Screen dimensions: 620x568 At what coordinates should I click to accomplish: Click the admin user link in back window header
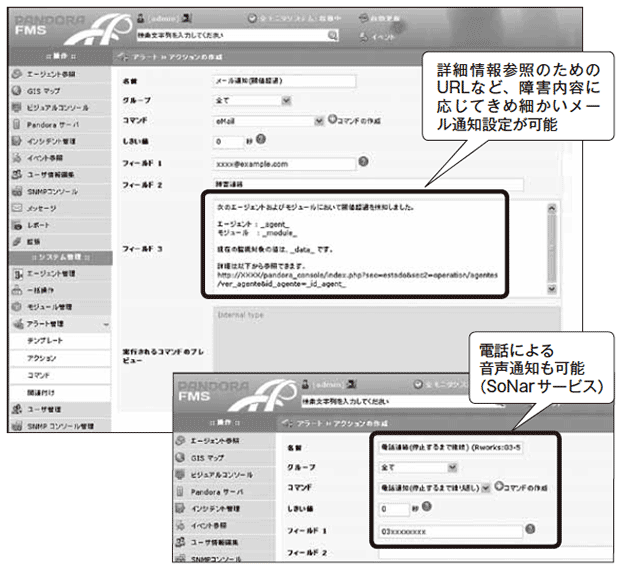coord(163,19)
